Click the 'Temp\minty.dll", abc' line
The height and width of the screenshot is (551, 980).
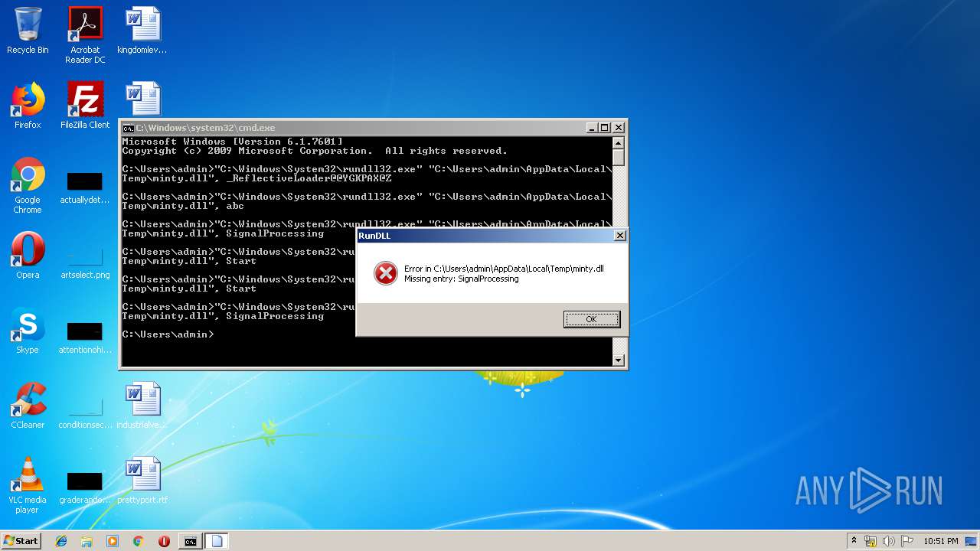(183, 206)
